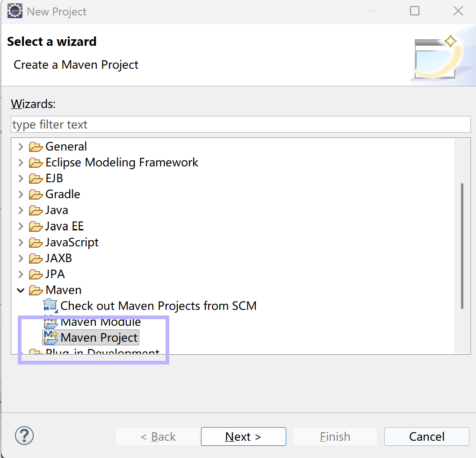Screen dimensions: 476x458
Task: Click the Maven folder icon
Action: click(36, 291)
